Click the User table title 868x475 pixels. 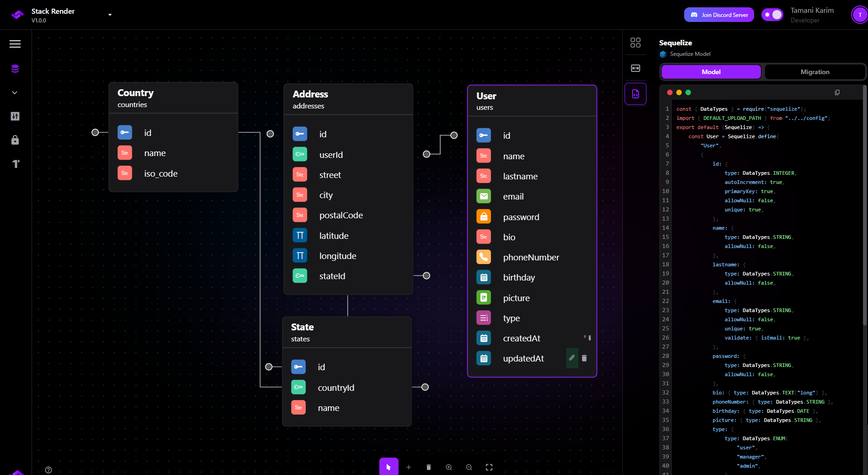point(486,96)
